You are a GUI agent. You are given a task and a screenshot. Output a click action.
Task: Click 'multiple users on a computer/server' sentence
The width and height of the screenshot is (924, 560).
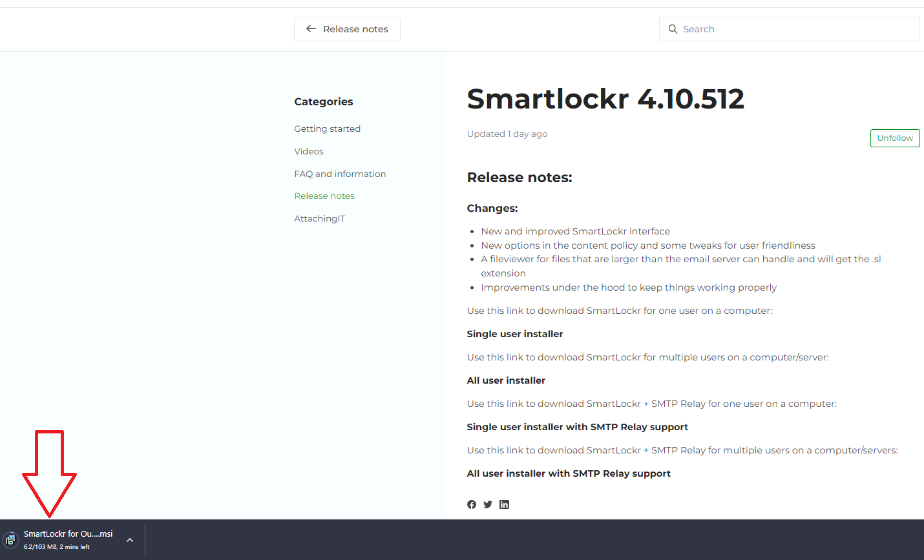[x=647, y=357]
